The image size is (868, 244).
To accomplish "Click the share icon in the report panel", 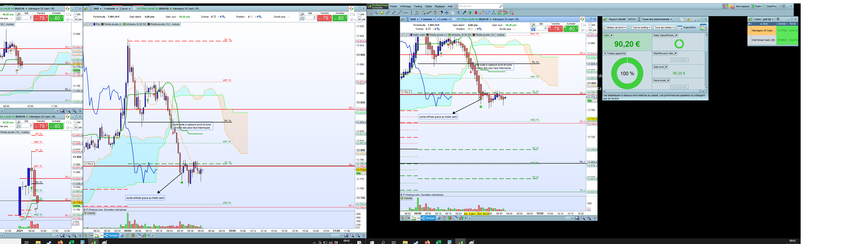I will point(693,19).
